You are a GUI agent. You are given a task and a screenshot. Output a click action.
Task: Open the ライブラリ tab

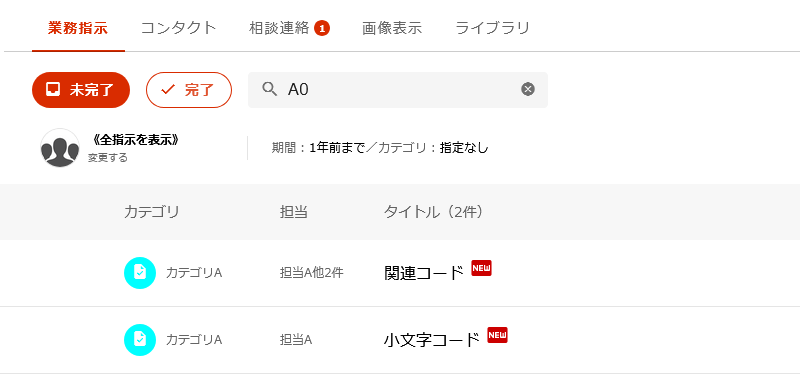coord(492,28)
